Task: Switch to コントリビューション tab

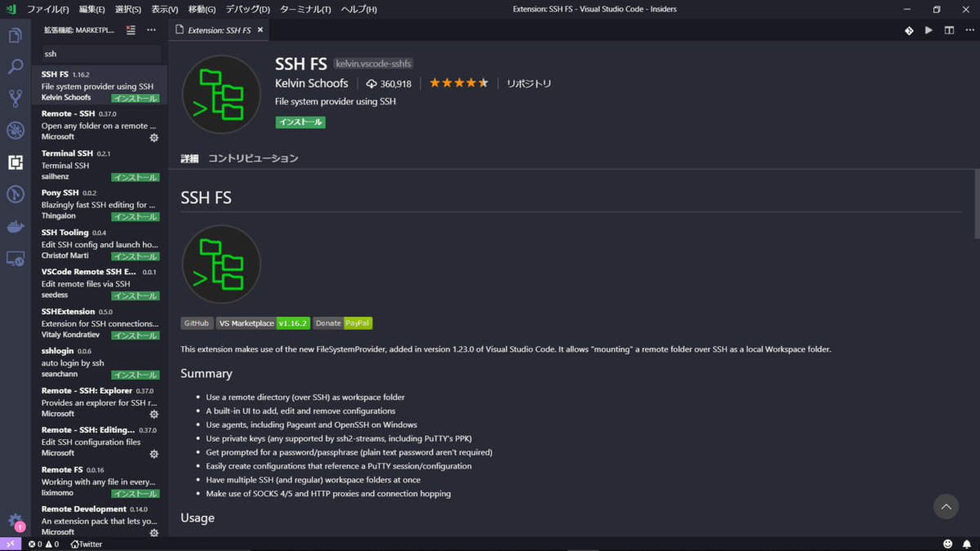Action: coord(253,158)
